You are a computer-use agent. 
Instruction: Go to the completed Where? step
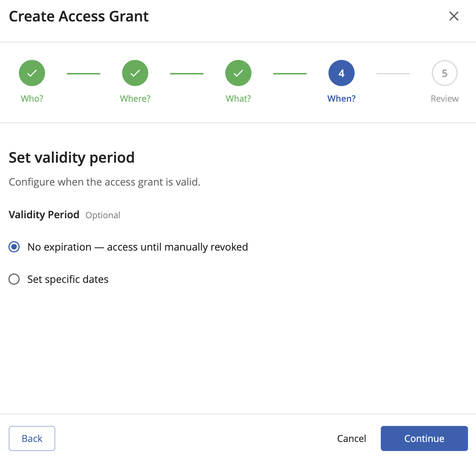[x=135, y=73]
